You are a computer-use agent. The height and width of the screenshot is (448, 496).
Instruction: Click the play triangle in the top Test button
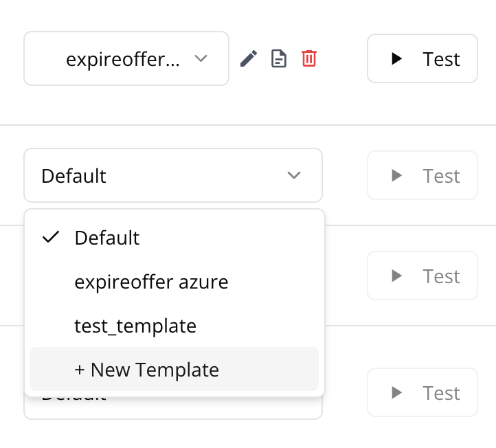[x=396, y=59]
